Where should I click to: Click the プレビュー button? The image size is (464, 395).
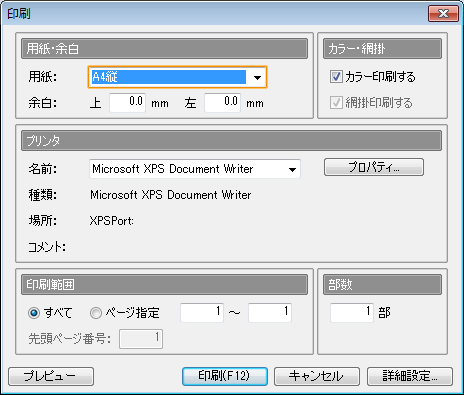click(x=51, y=376)
